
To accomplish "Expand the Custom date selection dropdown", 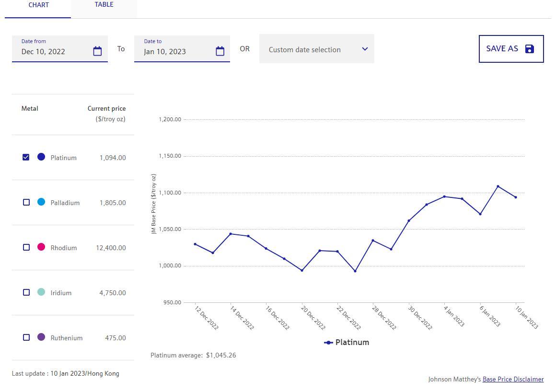I will (316, 49).
